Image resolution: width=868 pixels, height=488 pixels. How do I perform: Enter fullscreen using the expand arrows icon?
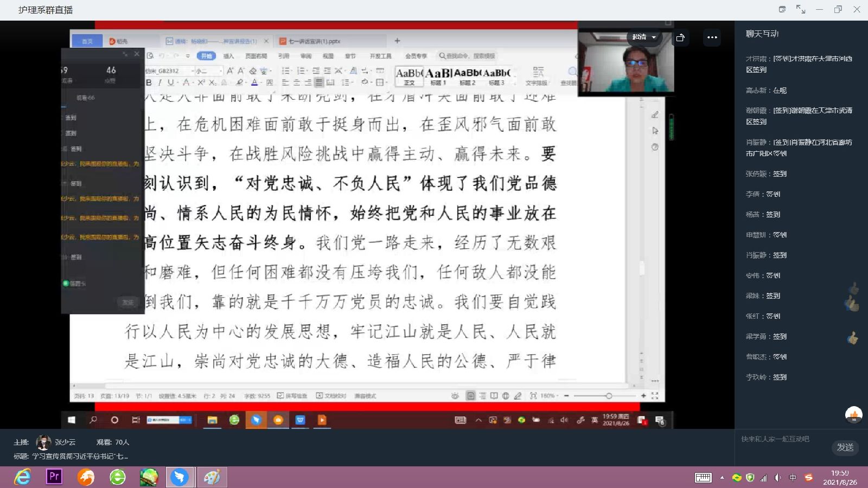point(801,9)
